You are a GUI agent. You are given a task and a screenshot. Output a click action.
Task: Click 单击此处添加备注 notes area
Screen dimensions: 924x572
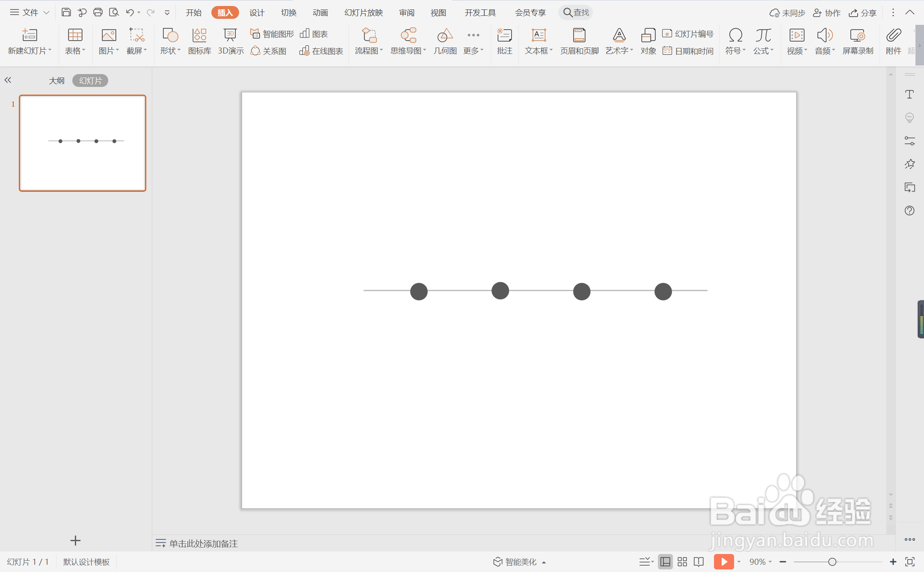click(x=203, y=543)
